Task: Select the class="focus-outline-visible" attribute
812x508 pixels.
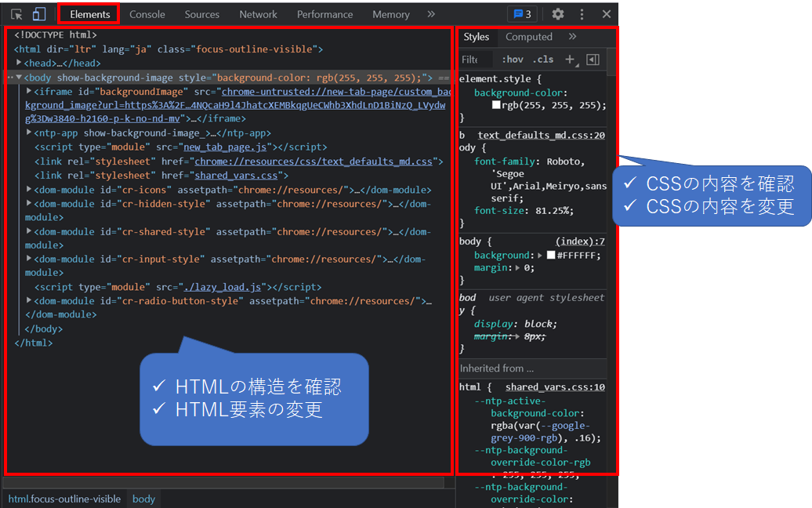Action: [x=237, y=49]
